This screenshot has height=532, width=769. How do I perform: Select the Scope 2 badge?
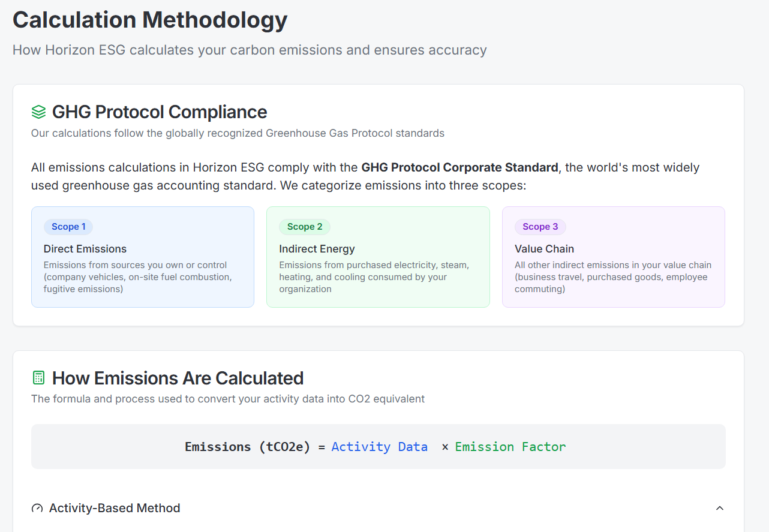pos(305,227)
